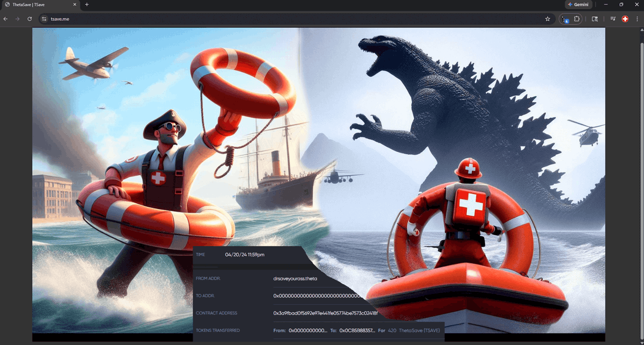The height and width of the screenshot is (345, 644).
Task: Open the tab search icon beside Extensions
Action: click(x=595, y=19)
